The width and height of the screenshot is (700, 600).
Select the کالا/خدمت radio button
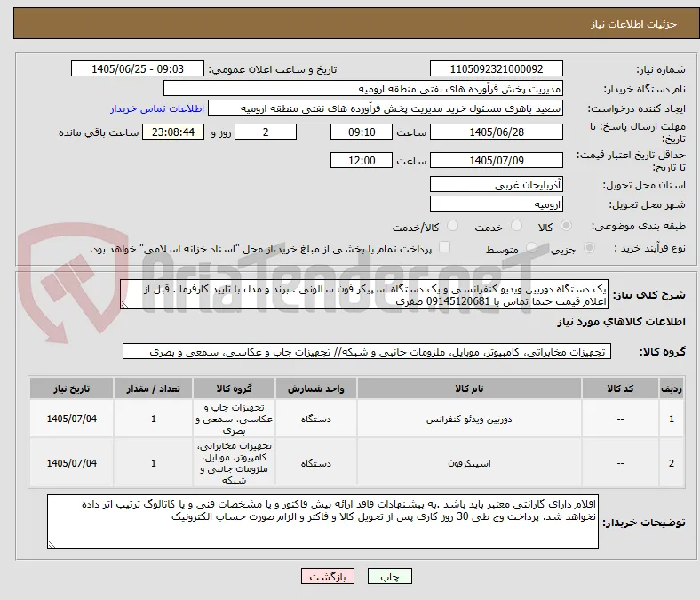[453, 226]
